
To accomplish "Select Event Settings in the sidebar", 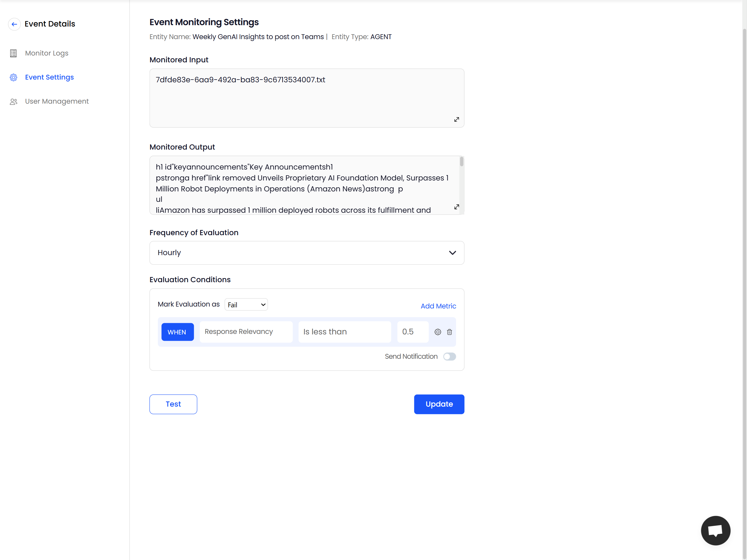I will [x=49, y=77].
